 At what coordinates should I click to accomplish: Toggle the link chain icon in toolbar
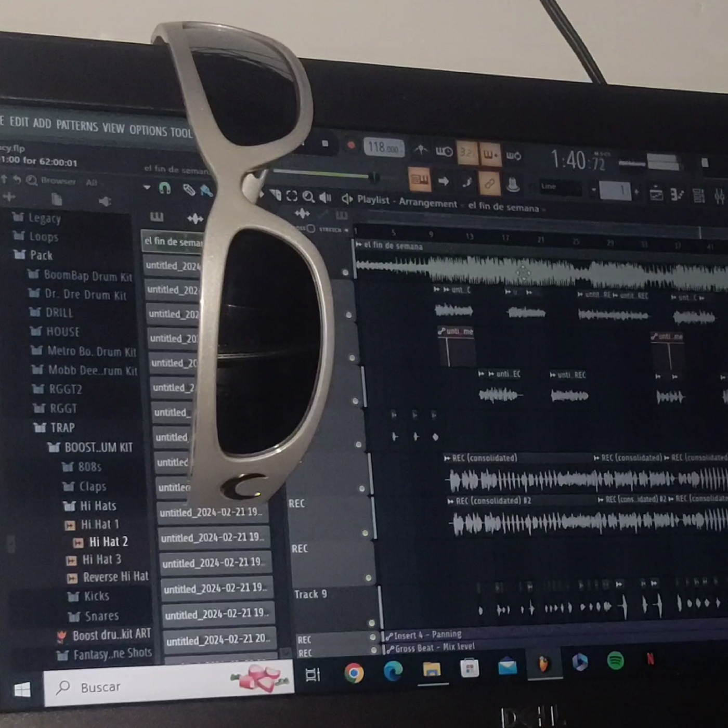[489, 183]
